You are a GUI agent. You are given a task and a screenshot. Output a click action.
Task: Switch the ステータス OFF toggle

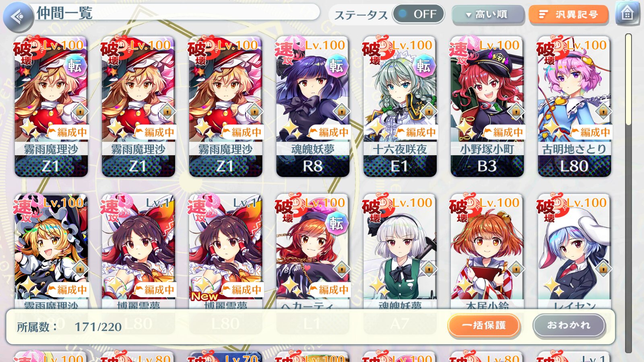(419, 14)
